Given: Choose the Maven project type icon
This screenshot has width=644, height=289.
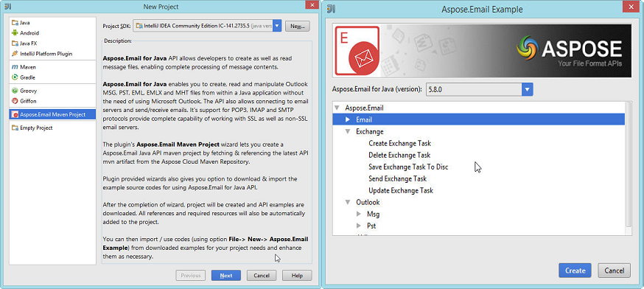Looking at the screenshot, I should pos(15,67).
